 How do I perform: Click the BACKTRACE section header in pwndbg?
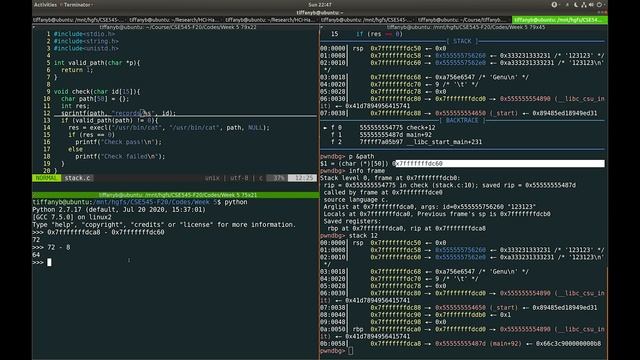coord(462,120)
